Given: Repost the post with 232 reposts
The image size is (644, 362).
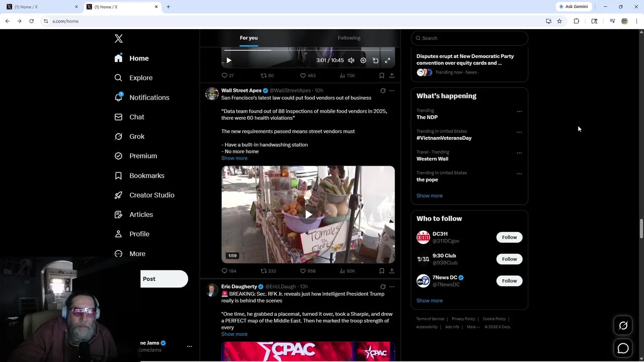Looking at the screenshot, I should click(x=268, y=271).
